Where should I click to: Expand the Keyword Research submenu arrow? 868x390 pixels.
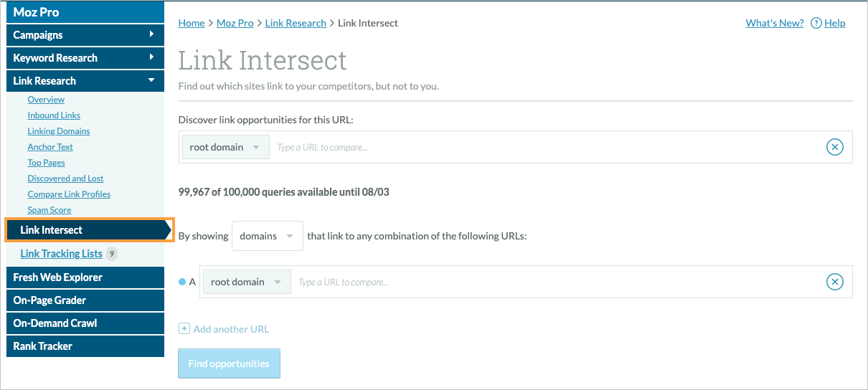(x=151, y=57)
